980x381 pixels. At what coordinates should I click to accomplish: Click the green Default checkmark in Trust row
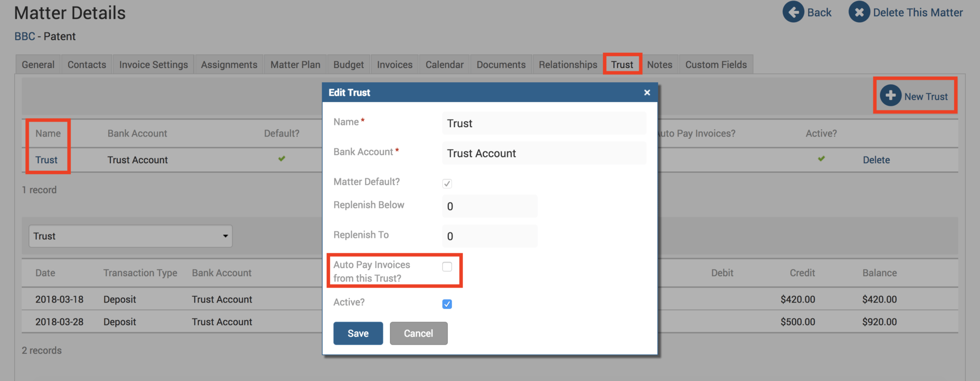click(282, 159)
